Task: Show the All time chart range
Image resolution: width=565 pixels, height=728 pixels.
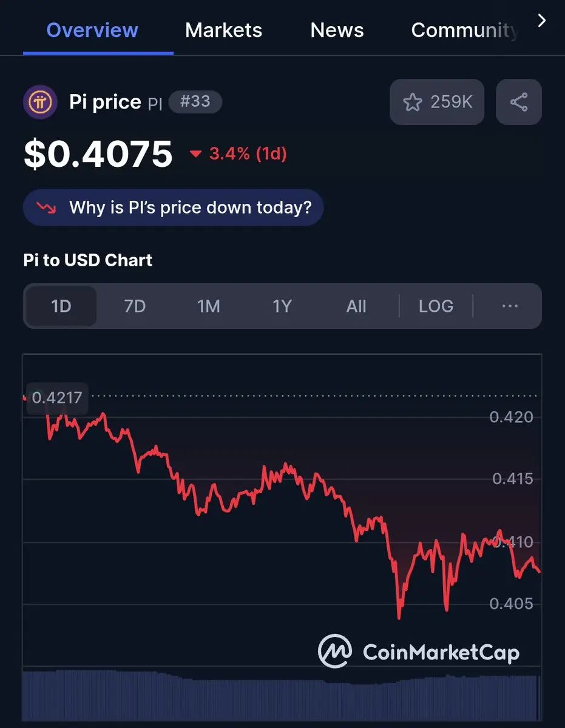Action: (x=356, y=306)
